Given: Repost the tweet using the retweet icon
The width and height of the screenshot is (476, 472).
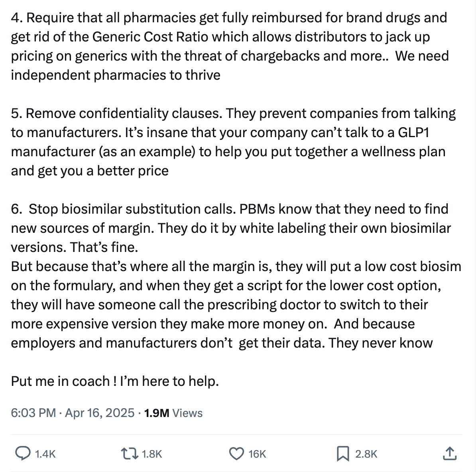Looking at the screenshot, I should (x=130, y=454).
